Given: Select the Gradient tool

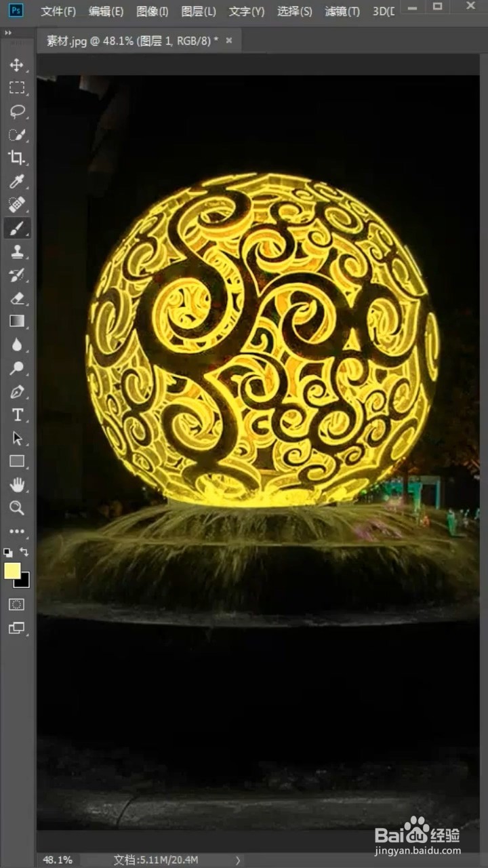Looking at the screenshot, I should click(x=17, y=321).
